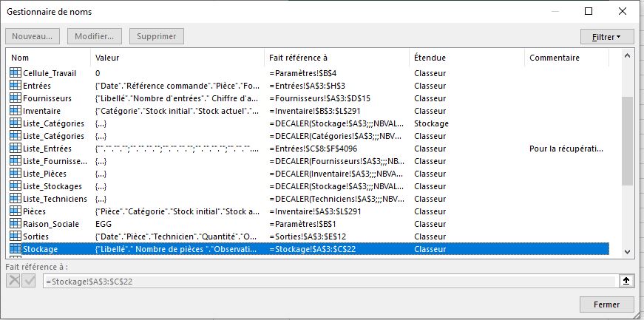Click the icon next to Inventaire
The height and width of the screenshot is (320, 644).
coord(15,111)
